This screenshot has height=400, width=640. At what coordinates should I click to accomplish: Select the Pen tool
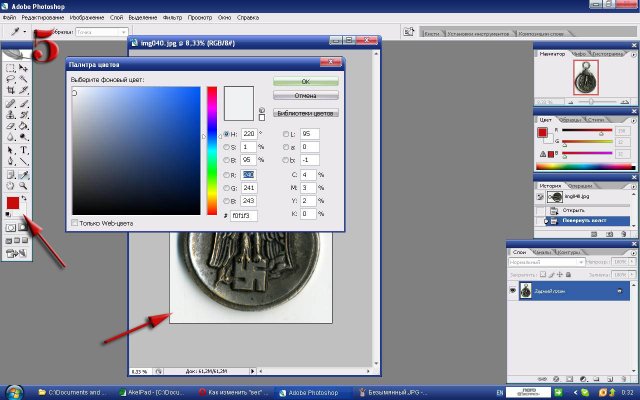(11, 161)
